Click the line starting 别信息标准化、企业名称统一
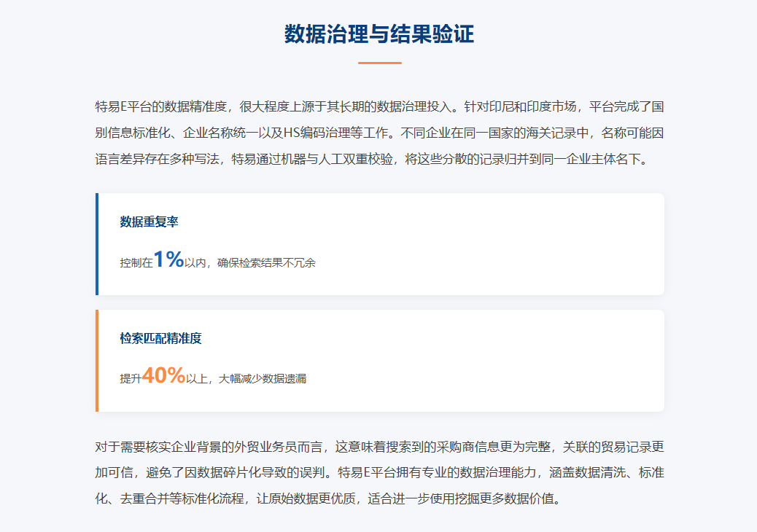 (379, 133)
